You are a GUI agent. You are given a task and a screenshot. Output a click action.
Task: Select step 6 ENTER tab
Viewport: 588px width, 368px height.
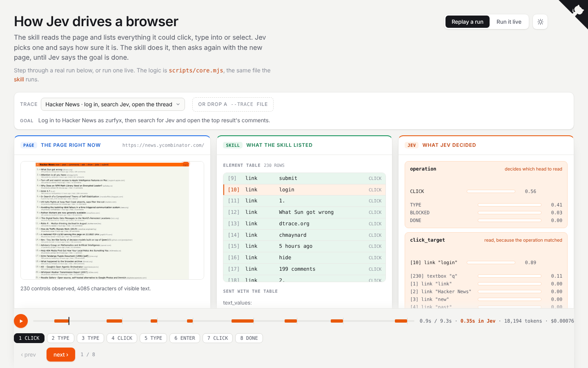pyautogui.click(x=185, y=338)
